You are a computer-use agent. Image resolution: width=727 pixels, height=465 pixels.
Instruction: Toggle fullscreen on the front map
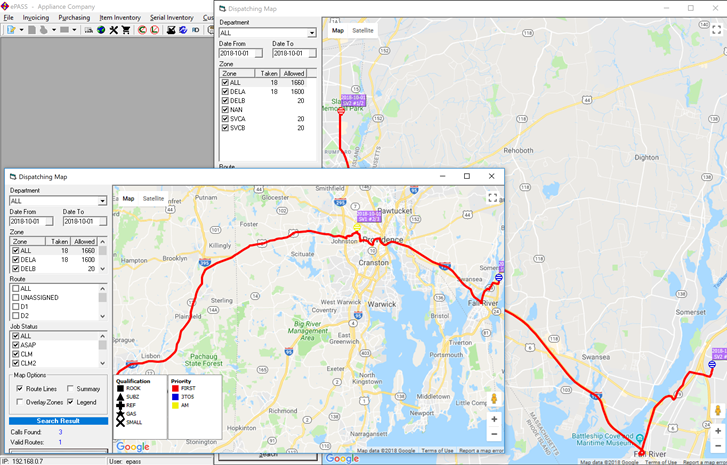pyautogui.click(x=492, y=198)
